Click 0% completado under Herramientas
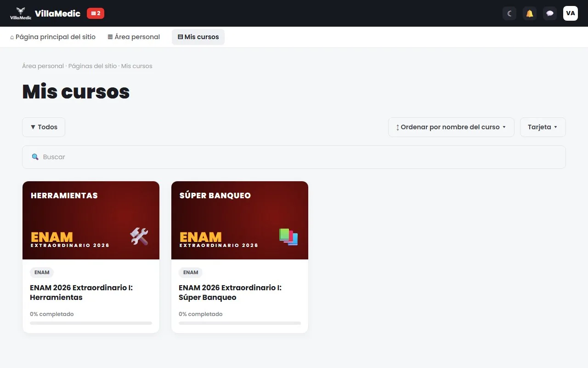The width and height of the screenshot is (588, 368). coord(52,314)
